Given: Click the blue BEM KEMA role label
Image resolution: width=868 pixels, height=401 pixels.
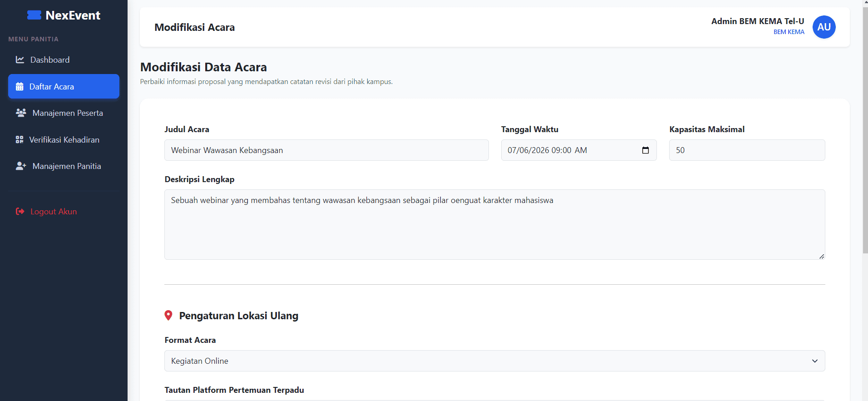Looking at the screenshot, I should pos(789,32).
